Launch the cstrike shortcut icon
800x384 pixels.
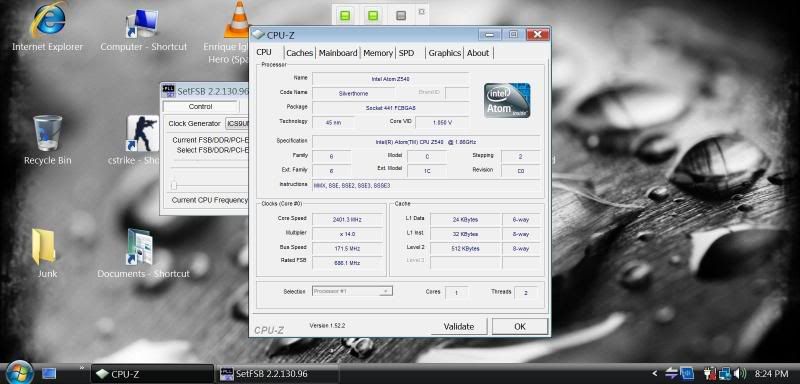(x=142, y=134)
